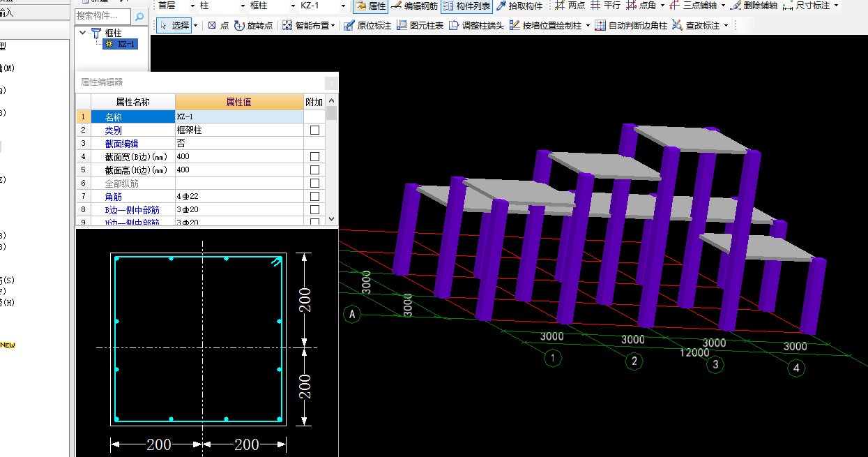Click the 调整柱端头 adjust column end tool

[x=477, y=25]
